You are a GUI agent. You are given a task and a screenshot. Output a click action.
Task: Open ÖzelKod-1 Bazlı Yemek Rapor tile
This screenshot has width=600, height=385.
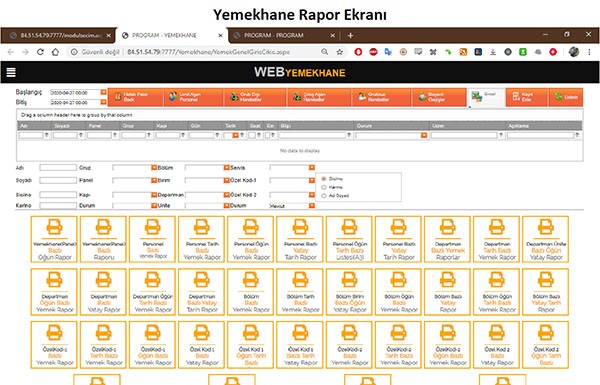click(54, 345)
